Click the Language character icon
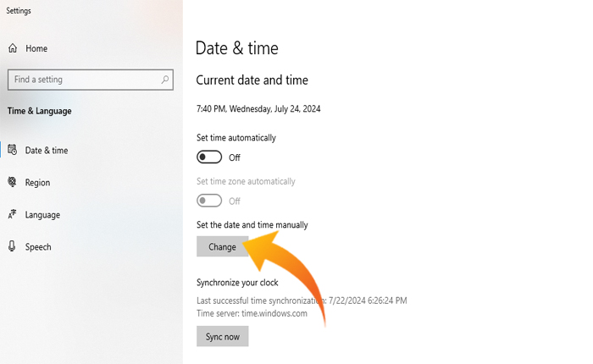The height and width of the screenshot is (364, 593). 13,215
